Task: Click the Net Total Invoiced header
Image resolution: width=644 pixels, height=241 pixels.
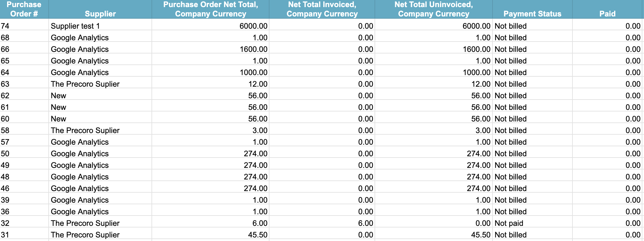Action: [x=322, y=9]
